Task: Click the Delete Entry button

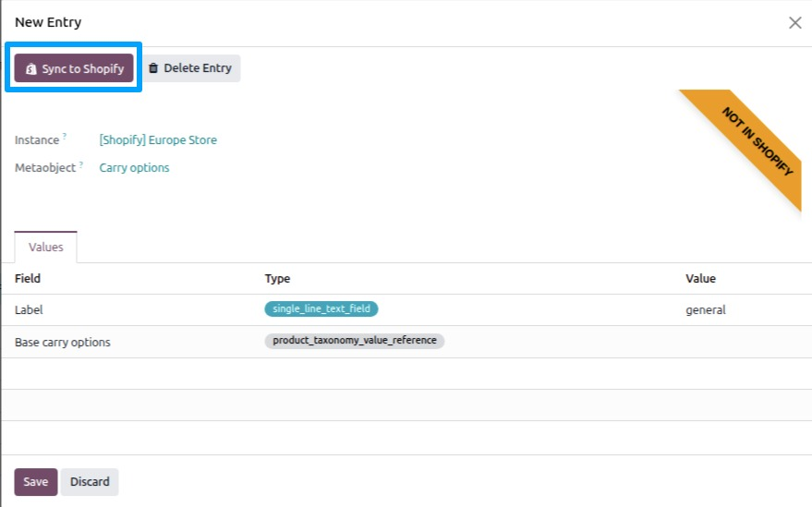Action: (x=190, y=68)
